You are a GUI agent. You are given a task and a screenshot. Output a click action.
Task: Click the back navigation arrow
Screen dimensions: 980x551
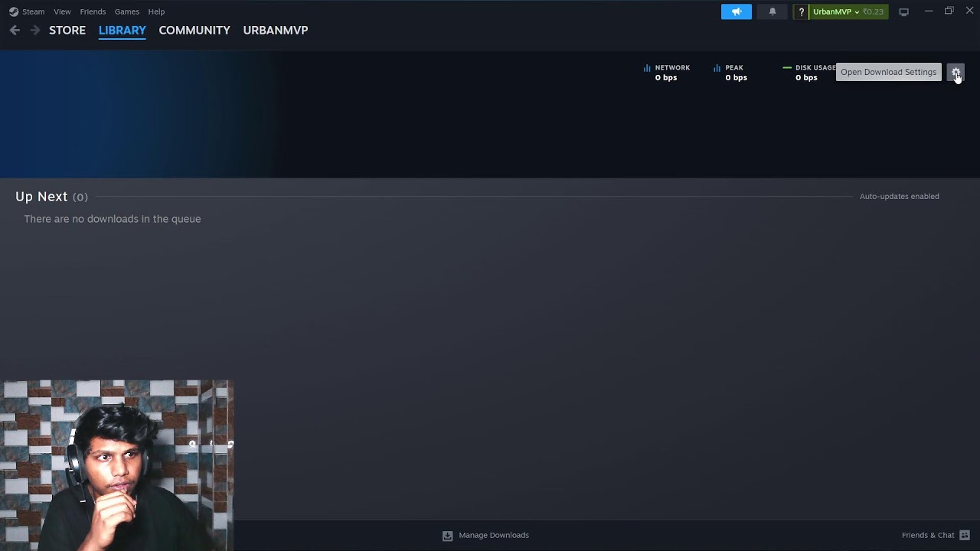tap(15, 31)
